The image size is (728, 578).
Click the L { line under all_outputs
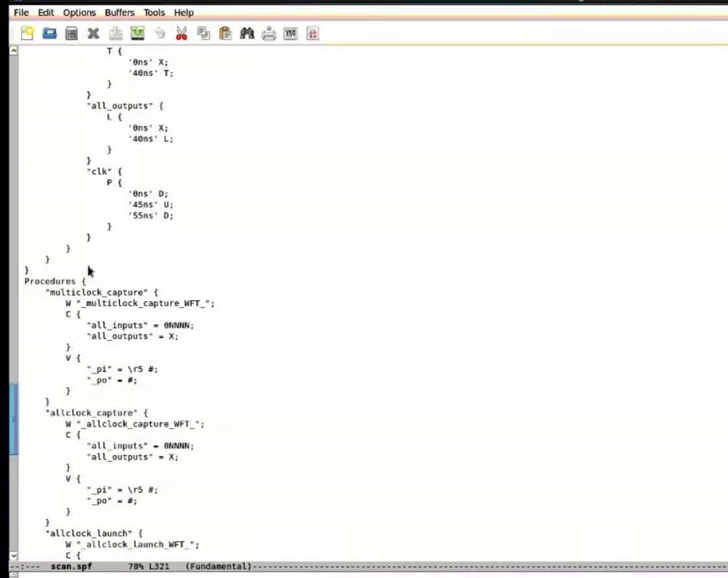[114, 117]
